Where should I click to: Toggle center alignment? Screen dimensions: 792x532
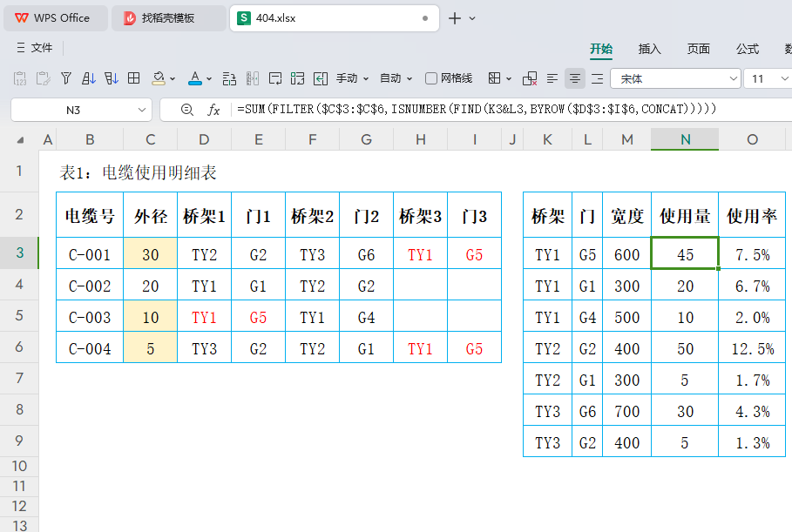(575, 78)
